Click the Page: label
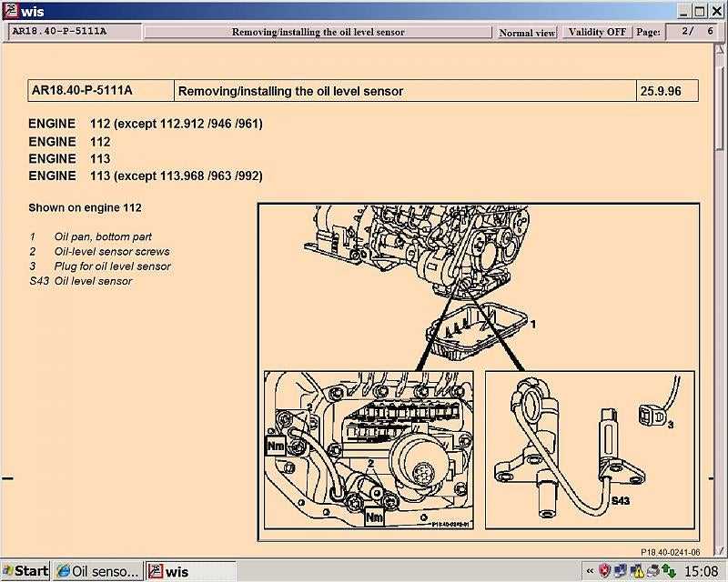This screenshot has width=728, height=582. [x=648, y=32]
